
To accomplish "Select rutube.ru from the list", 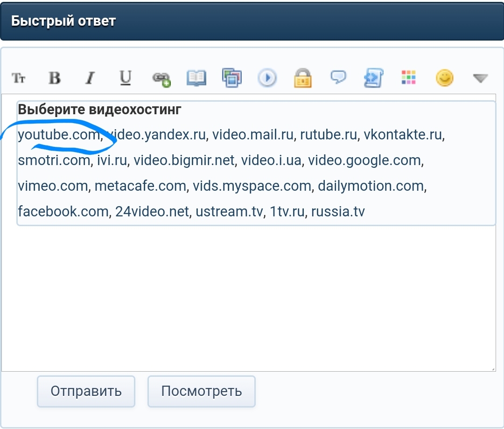I will 329,135.
